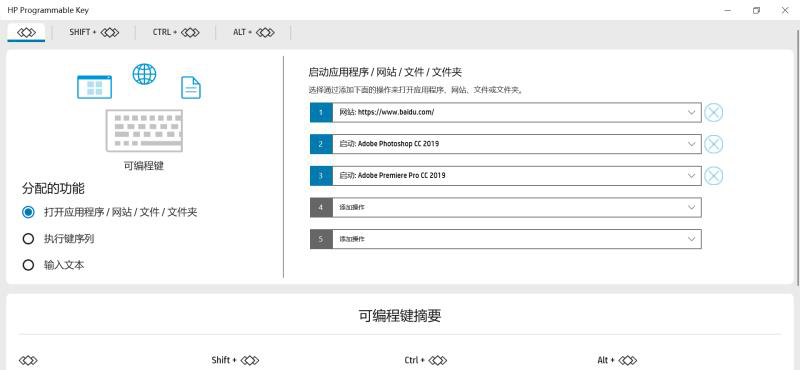Select 打开应用程序 / 网站 / 文件 / 文件夹 radio option

[x=28, y=212]
